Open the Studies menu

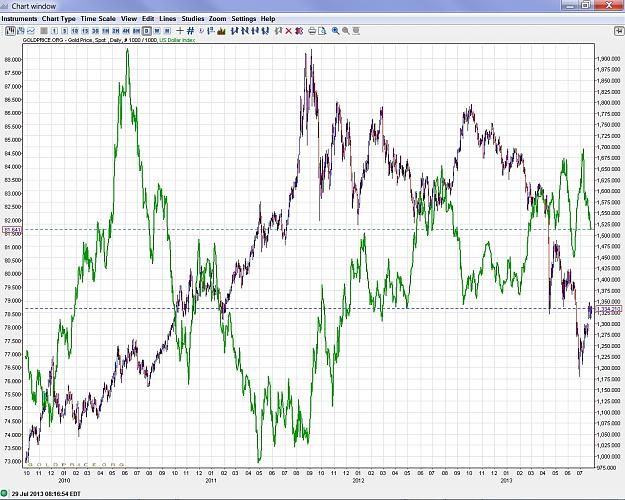pyautogui.click(x=193, y=19)
